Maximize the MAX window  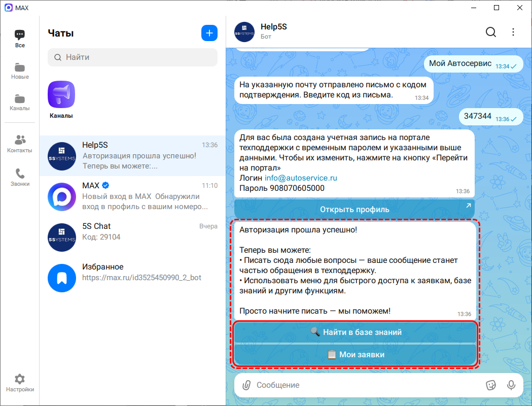(x=496, y=8)
